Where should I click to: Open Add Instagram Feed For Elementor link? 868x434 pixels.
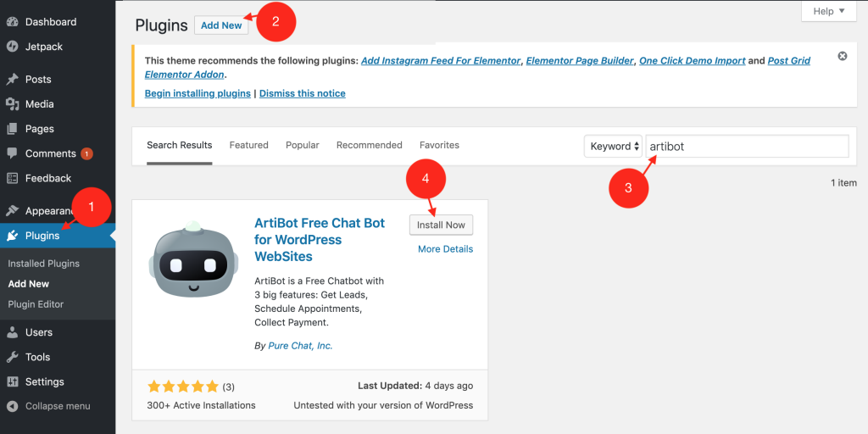click(x=441, y=61)
